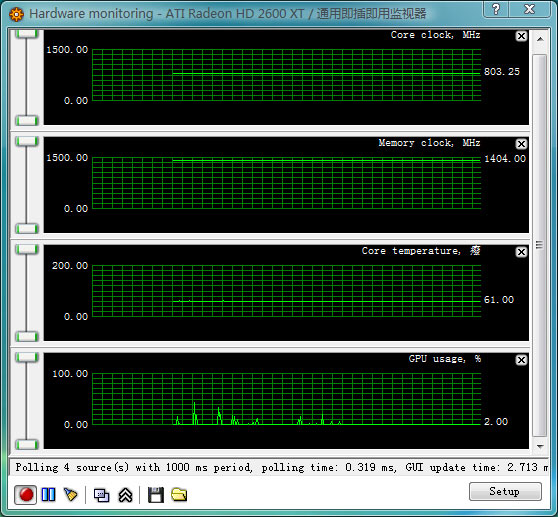Click the bottom slider handle of Core temperature

pos(27,336)
